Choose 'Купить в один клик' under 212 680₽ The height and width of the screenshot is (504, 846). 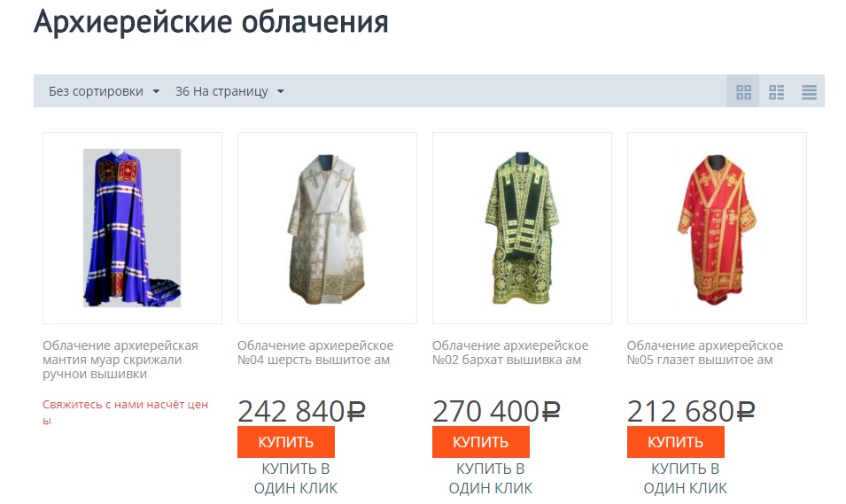click(686, 478)
